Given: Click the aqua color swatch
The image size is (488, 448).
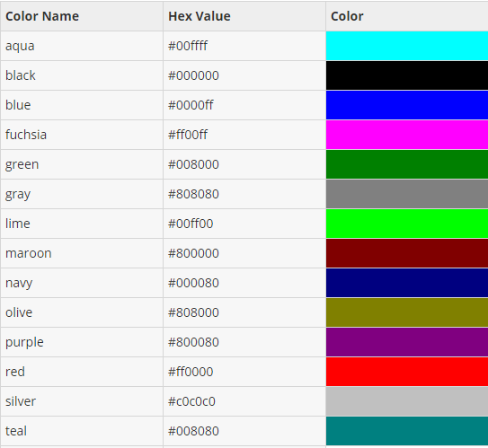Looking at the screenshot, I should tap(407, 46).
